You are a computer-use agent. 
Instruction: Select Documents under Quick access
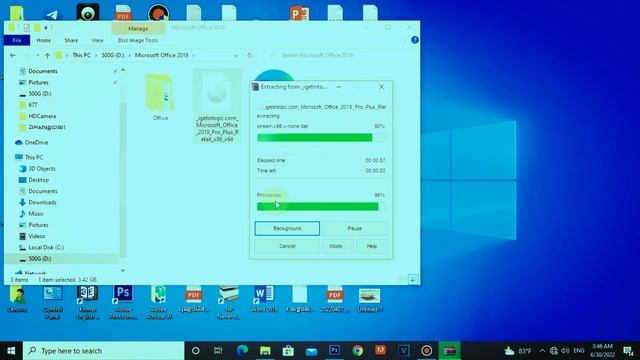pos(43,71)
